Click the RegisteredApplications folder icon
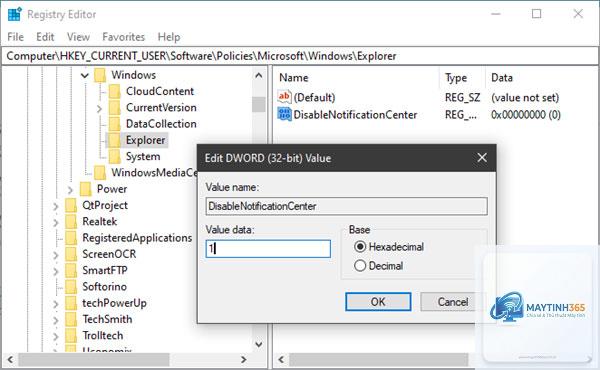This screenshot has width=600, height=370. click(71, 238)
